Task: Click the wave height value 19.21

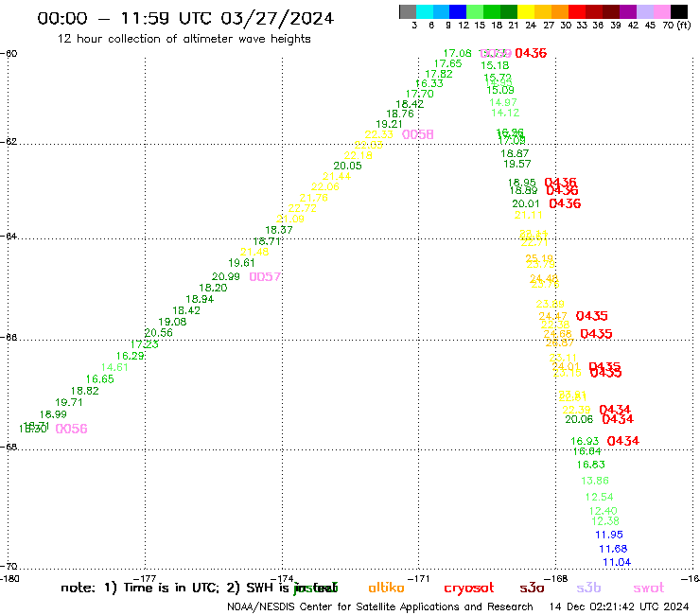Action: click(x=390, y=124)
